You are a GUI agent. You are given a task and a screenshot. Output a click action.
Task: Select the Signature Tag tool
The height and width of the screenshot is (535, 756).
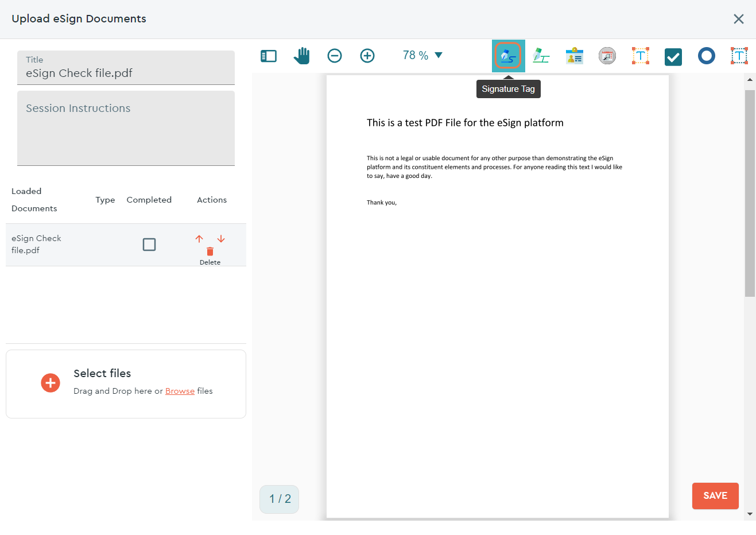click(508, 56)
